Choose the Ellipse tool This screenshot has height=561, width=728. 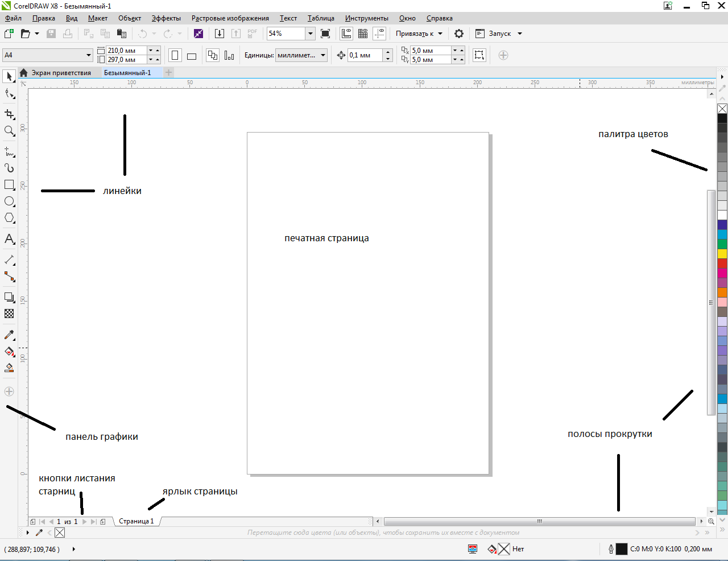click(9, 201)
